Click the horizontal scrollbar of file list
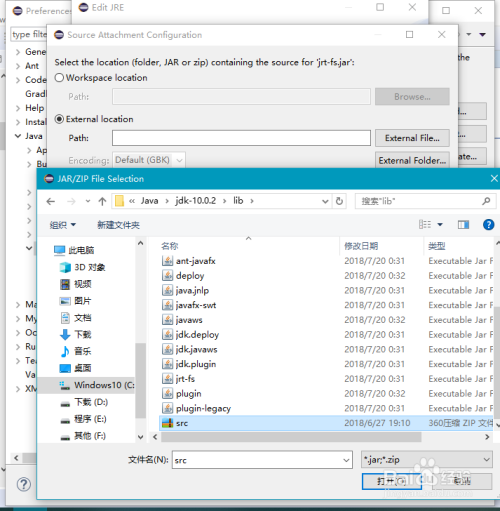This screenshot has height=511, width=500. pyautogui.click(x=291, y=437)
